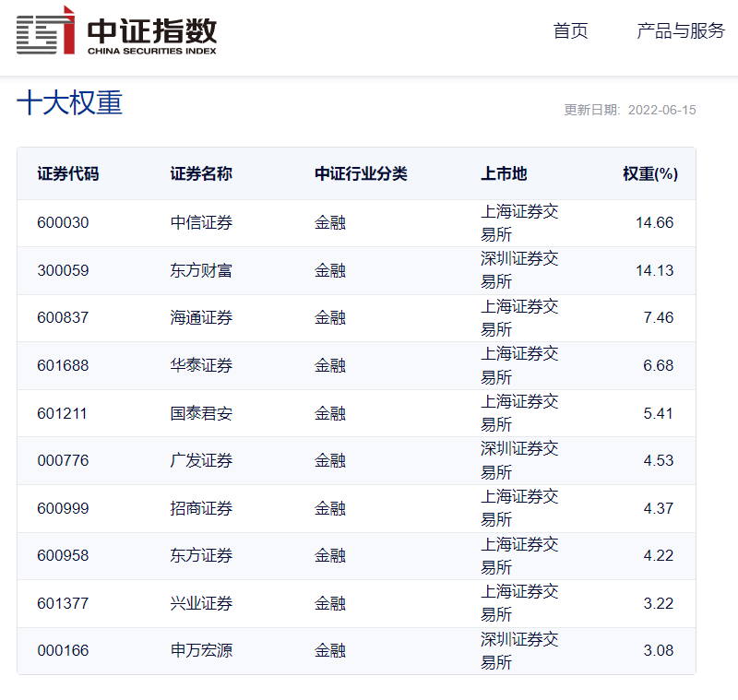Click 金融 industry in 招商证券 row

(330, 508)
